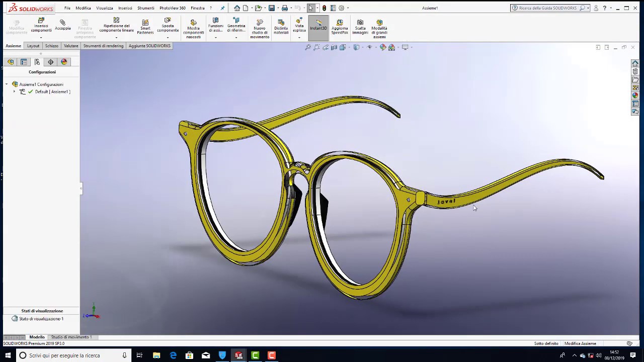
Task: Expand Ripetizione del componente lineare dropdown arrow
Action: click(x=116, y=37)
